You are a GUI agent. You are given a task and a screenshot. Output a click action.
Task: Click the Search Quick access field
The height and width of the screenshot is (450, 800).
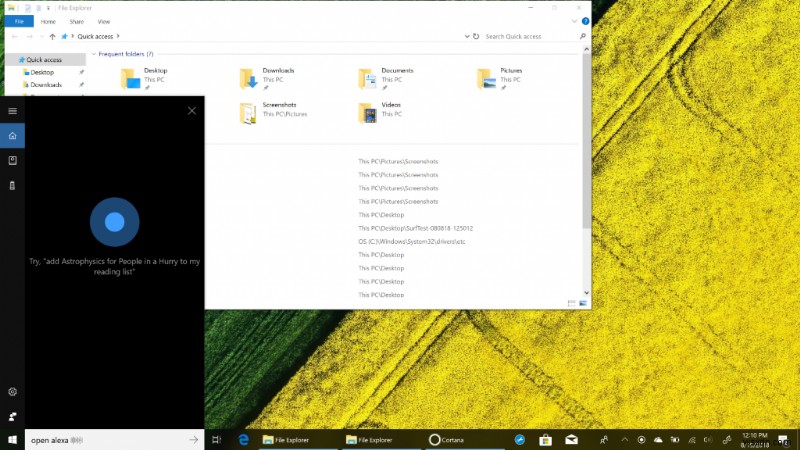point(531,36)
